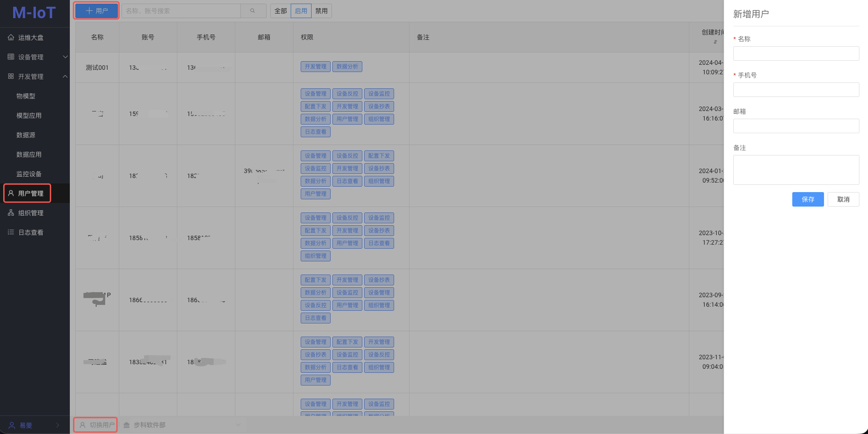Select the 全部 status filter
868x434 pixels.
point(280,11)
